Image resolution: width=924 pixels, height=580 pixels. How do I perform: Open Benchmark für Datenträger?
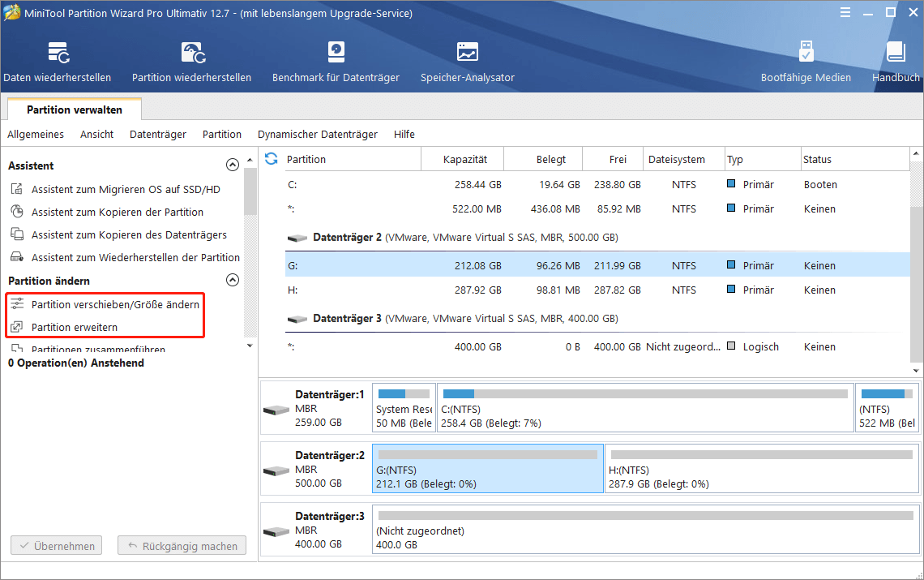(336, 62)
